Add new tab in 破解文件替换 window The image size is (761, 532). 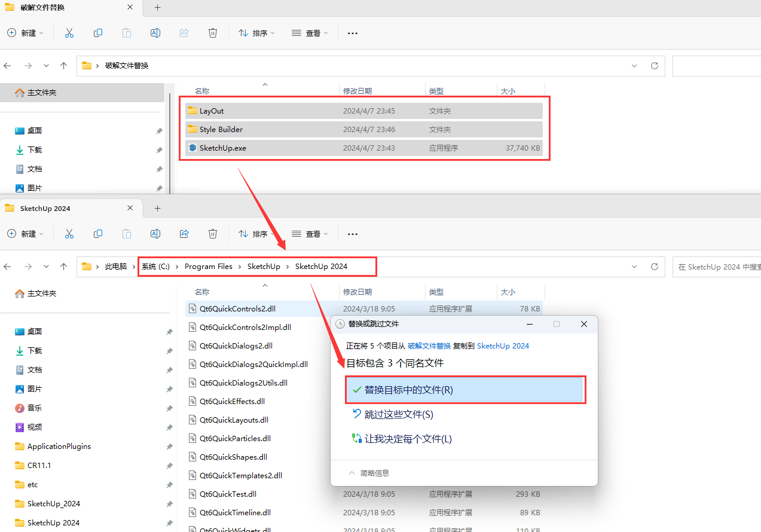pos(158,8)
